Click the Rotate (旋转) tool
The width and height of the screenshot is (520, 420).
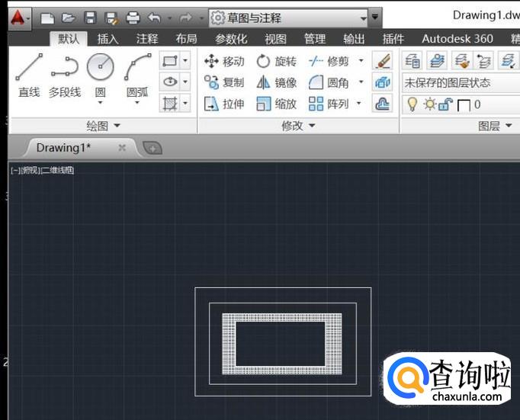tap(277, 61)
